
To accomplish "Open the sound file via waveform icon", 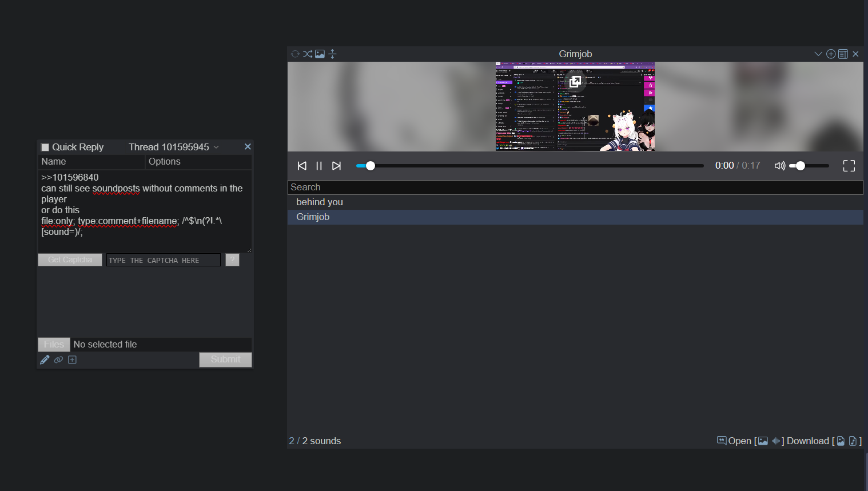I will (776, 441).
